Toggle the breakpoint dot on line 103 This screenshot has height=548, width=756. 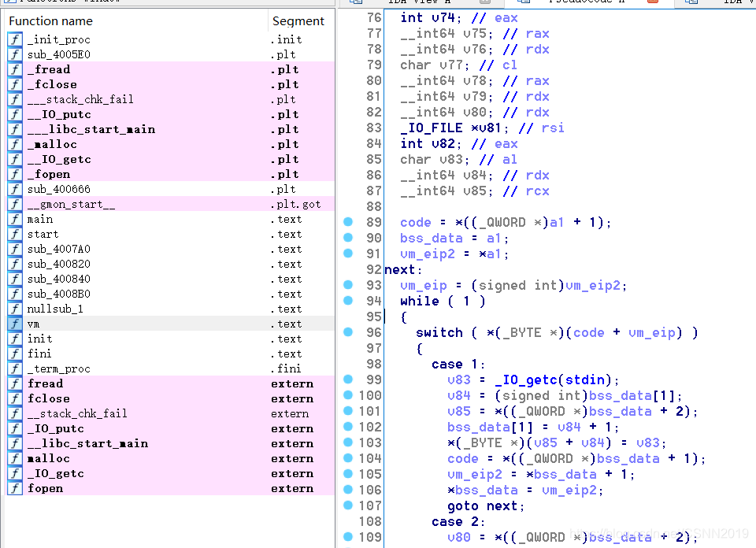348,442
